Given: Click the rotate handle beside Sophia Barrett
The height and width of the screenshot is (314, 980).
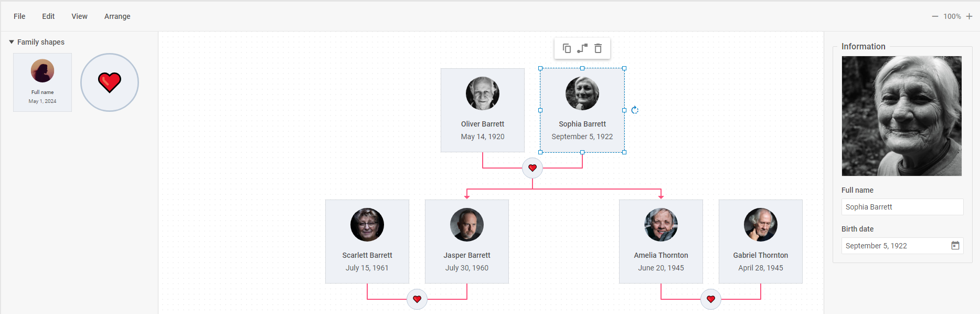Looking at the screenshot, I should point(635,110).
